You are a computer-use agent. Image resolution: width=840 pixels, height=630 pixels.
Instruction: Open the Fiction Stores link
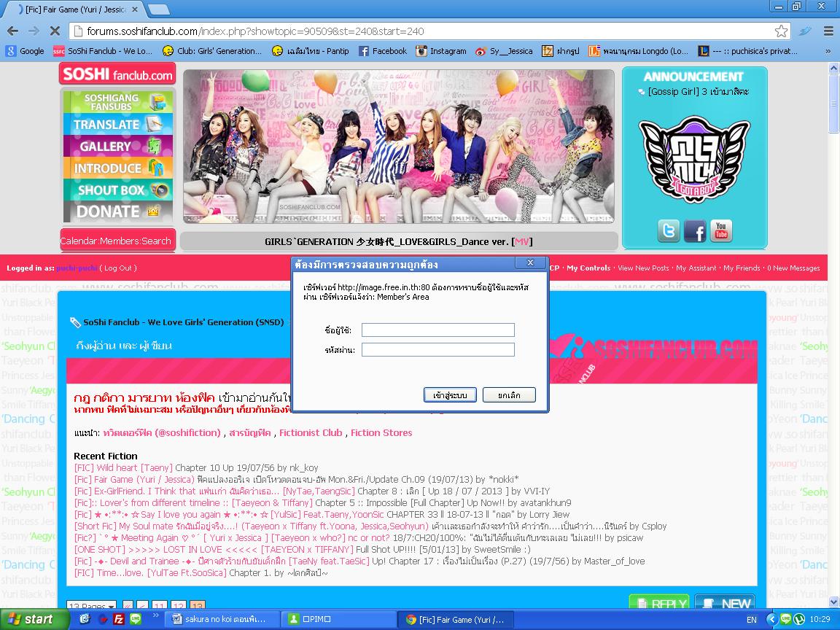pyautogui.click(x=381, y=433)
